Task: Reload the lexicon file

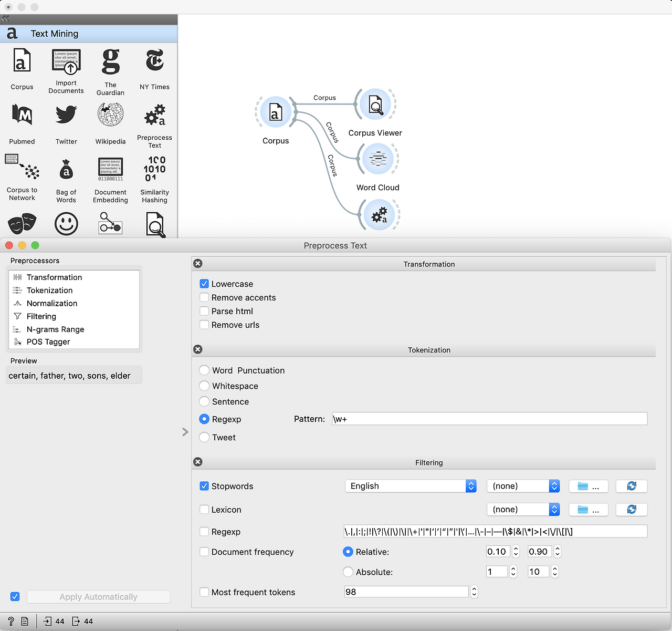Action: (632, 509)
